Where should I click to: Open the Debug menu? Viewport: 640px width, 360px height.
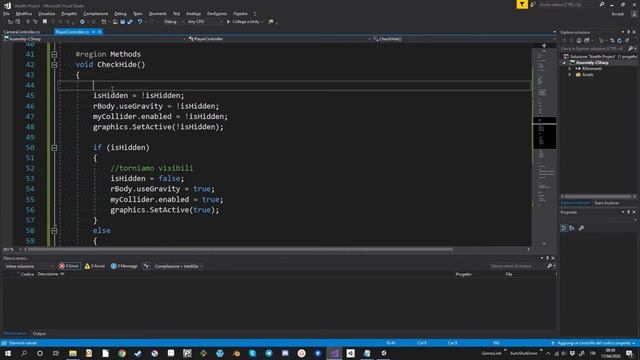120,13
